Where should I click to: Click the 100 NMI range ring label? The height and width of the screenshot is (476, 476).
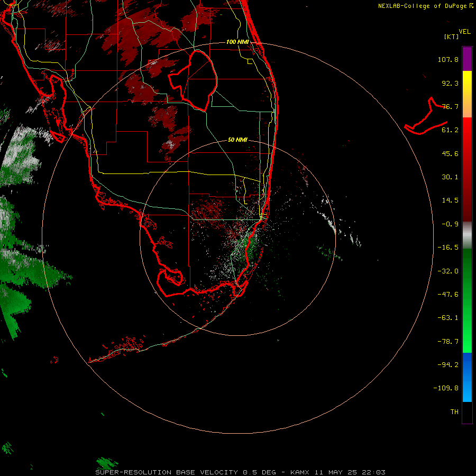tap(237, 42)
